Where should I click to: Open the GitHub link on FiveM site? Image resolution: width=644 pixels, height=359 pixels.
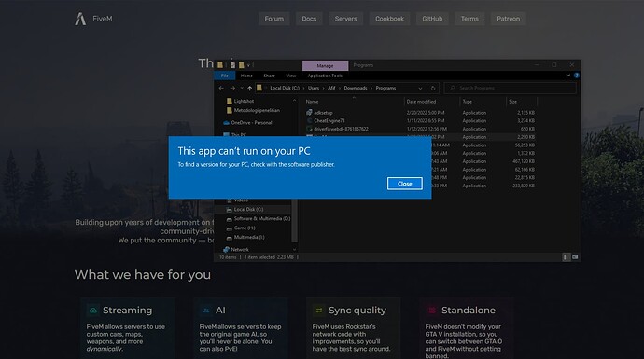432,19
